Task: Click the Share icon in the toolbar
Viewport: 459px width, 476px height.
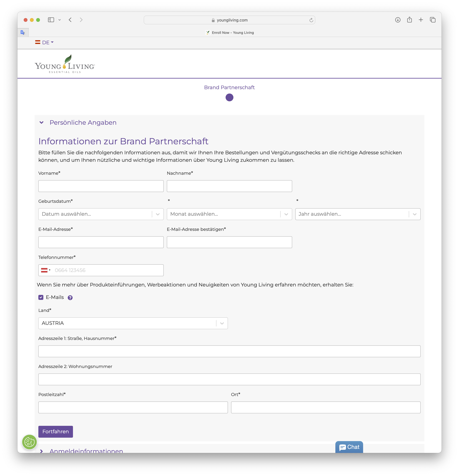Action: (409, 20)
